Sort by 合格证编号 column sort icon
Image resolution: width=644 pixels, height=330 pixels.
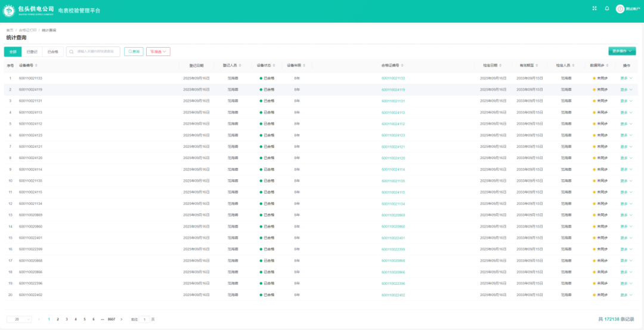click(x=401, y=66)
